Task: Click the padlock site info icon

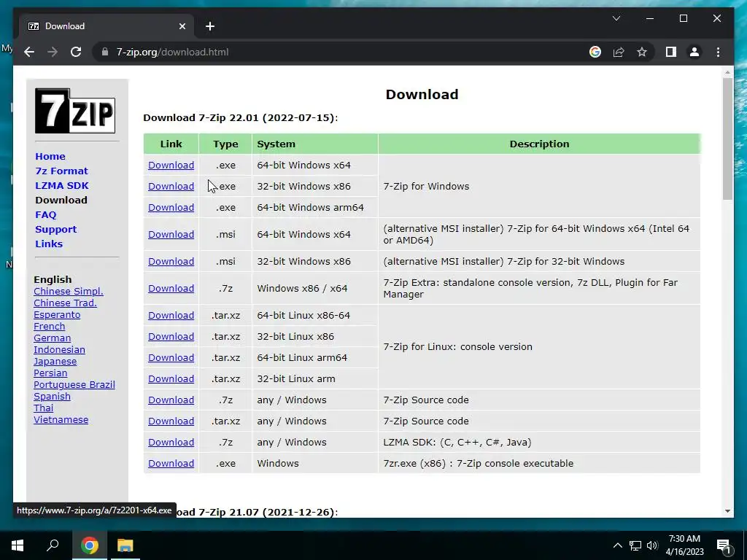Action: click(x=105, y=52)
